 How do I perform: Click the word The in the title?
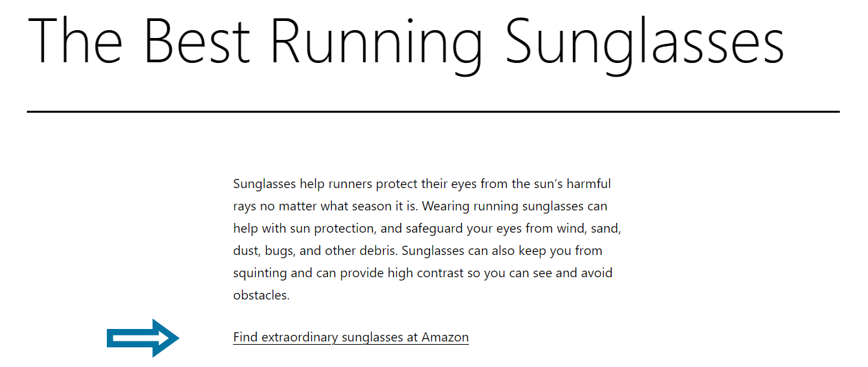[75, 39]
